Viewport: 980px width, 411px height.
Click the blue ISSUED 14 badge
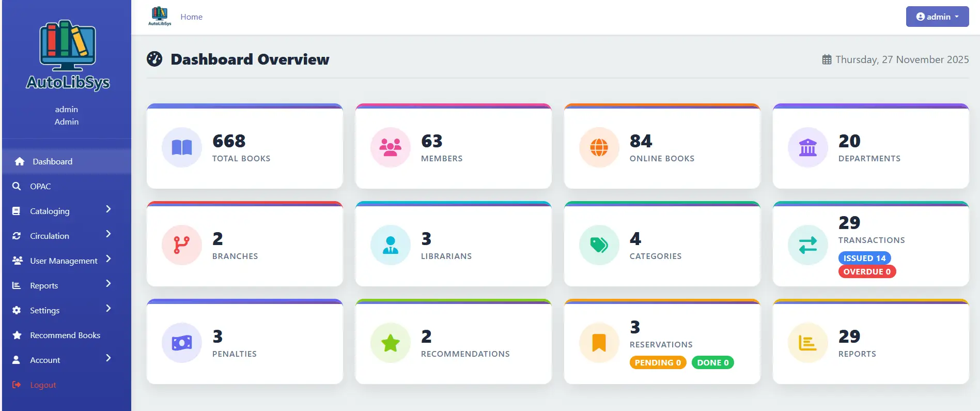[864, 258]
